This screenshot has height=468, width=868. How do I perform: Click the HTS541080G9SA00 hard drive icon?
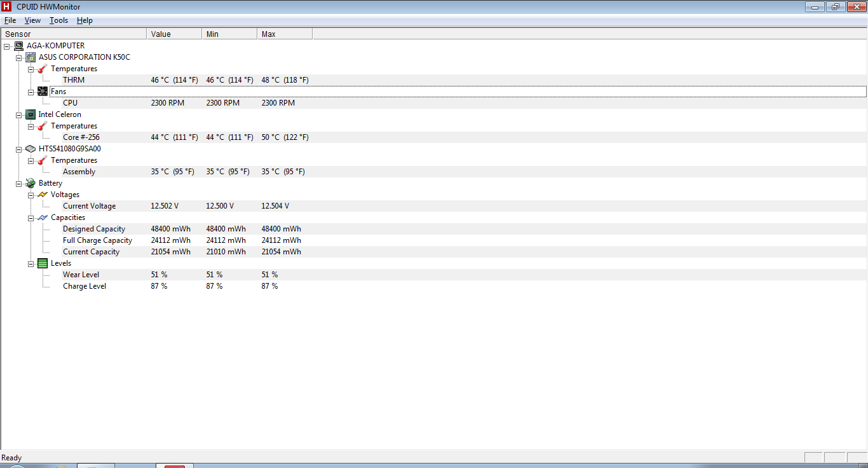click(31, 149)
